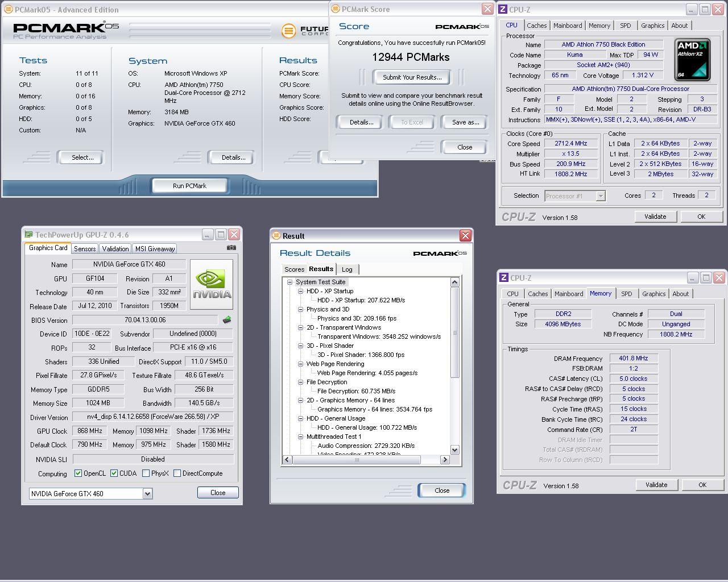The image size is (728, 582).
Task: Click the PCMark Score window orange icon
Action: pos(336,9)
